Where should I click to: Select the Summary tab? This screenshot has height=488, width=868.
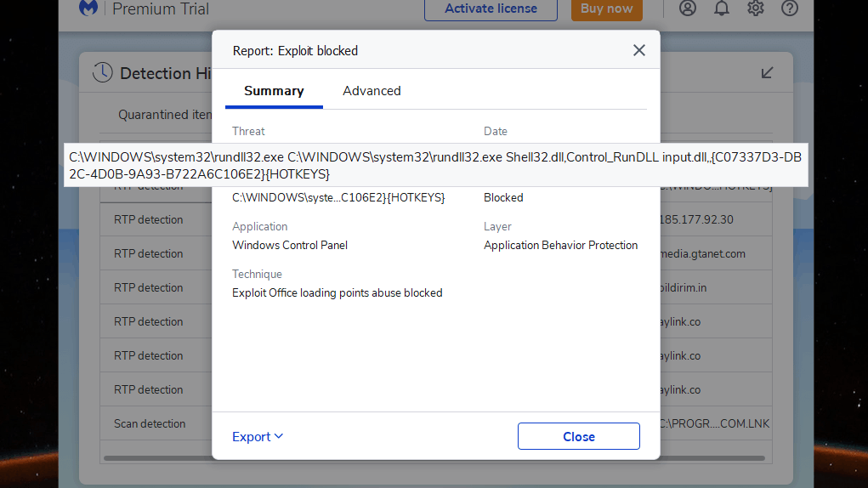coord(274,91)
